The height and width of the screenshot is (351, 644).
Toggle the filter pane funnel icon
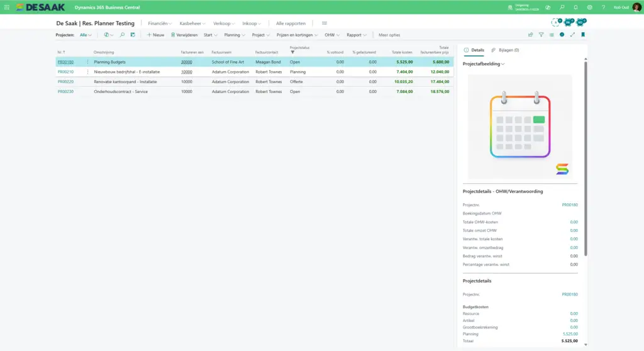(541, 35)
